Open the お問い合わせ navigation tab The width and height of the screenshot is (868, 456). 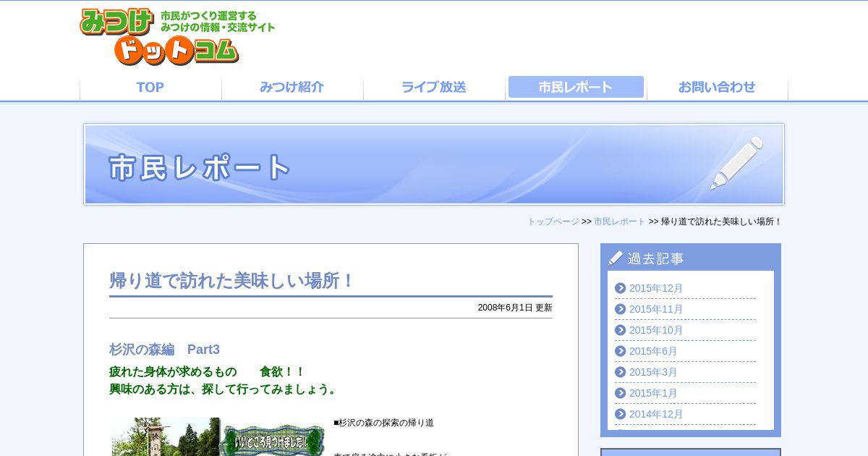coord(718,88)
